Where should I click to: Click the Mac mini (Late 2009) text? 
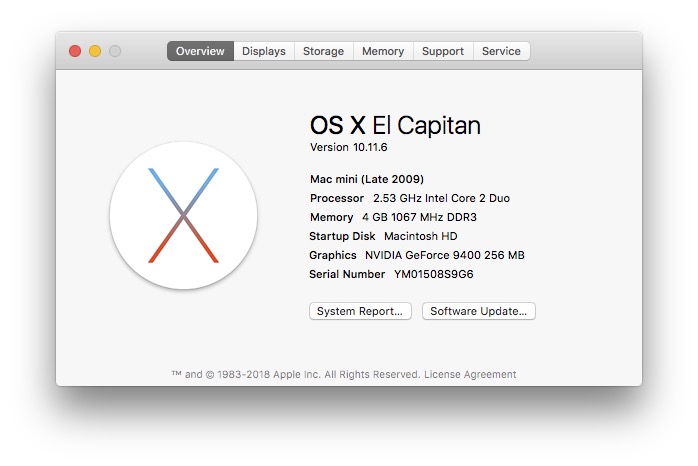[367, 179]
